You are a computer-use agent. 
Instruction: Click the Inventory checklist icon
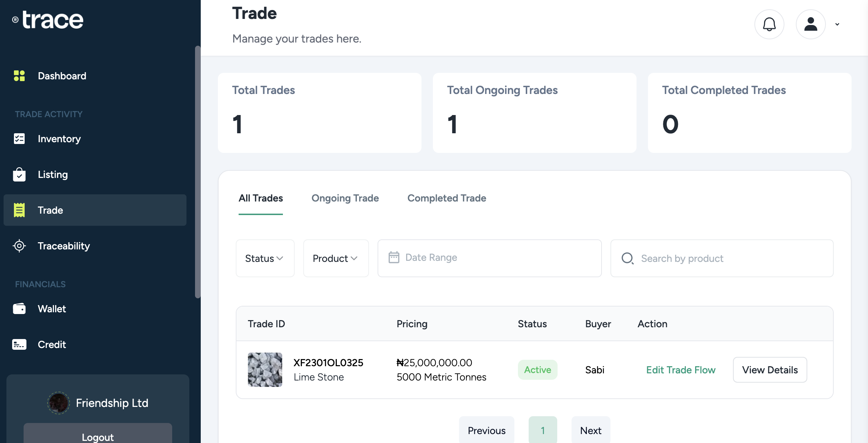19,139
